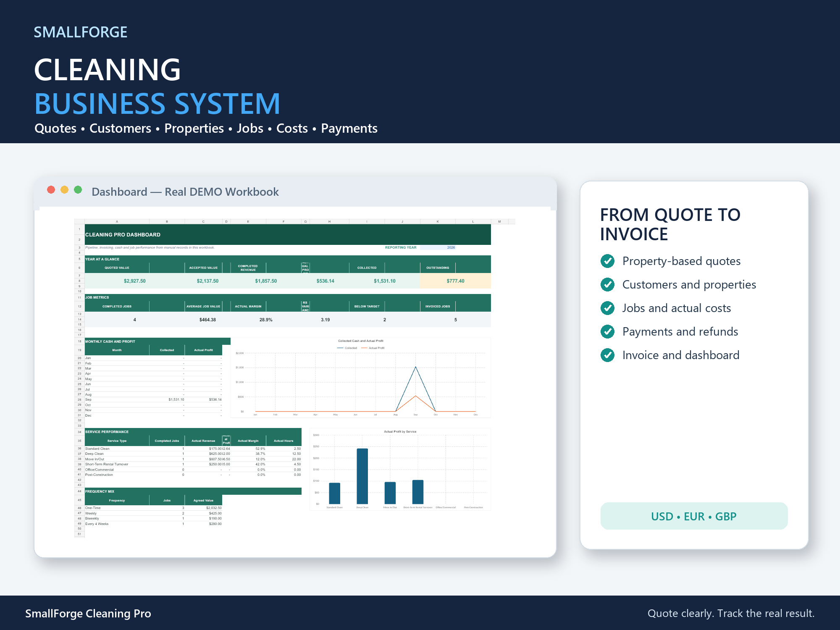Click the Standard Clean bar in the profit chart
840x630 pixels.
coord(334,493)
